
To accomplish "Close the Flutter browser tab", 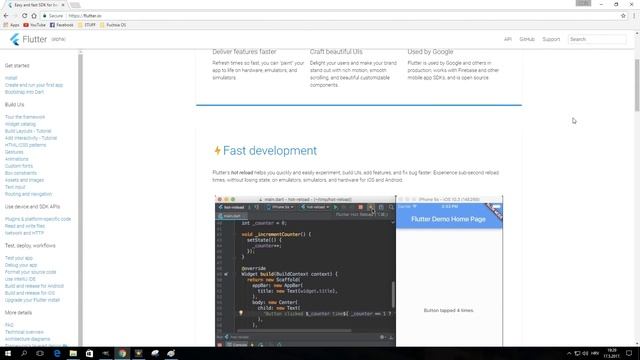I will pyautogui.click(x=63, y=5).
